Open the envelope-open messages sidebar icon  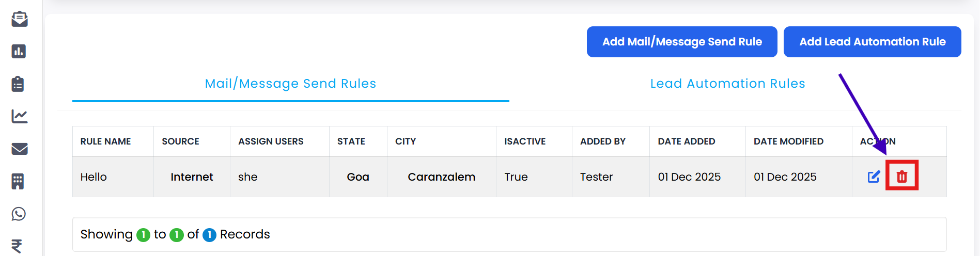(x=19, y=19)
